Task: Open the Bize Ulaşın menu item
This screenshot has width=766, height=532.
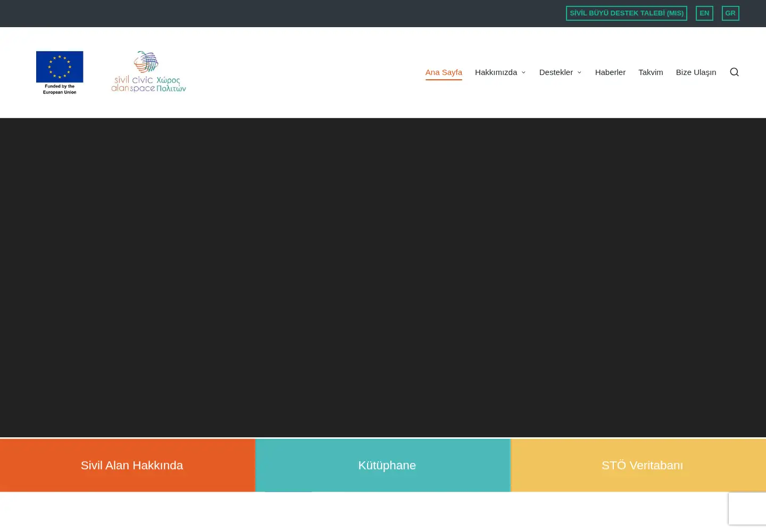Action: tap(696, 72)
